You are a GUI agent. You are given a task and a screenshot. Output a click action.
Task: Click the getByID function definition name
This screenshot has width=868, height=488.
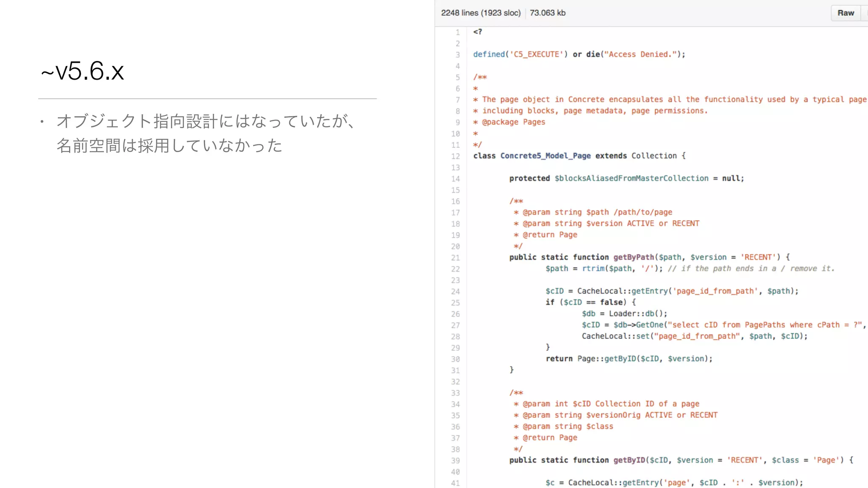point(629,460)
